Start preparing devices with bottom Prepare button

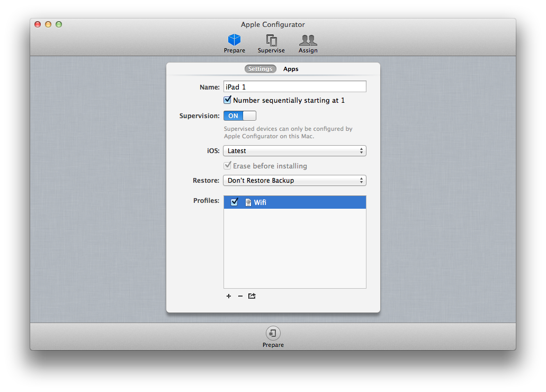click(273, 336)
